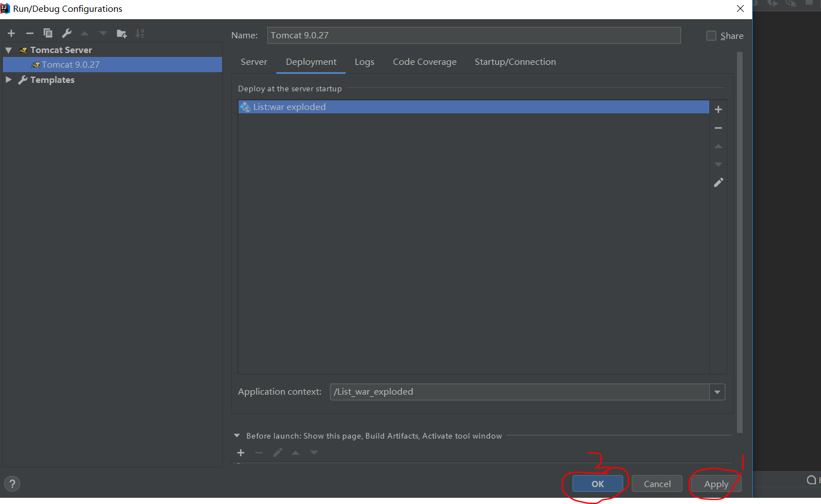The height and width of the screenshot is (504, 821).
Task: Copy the selected configuration
Action: coord(48,33)
